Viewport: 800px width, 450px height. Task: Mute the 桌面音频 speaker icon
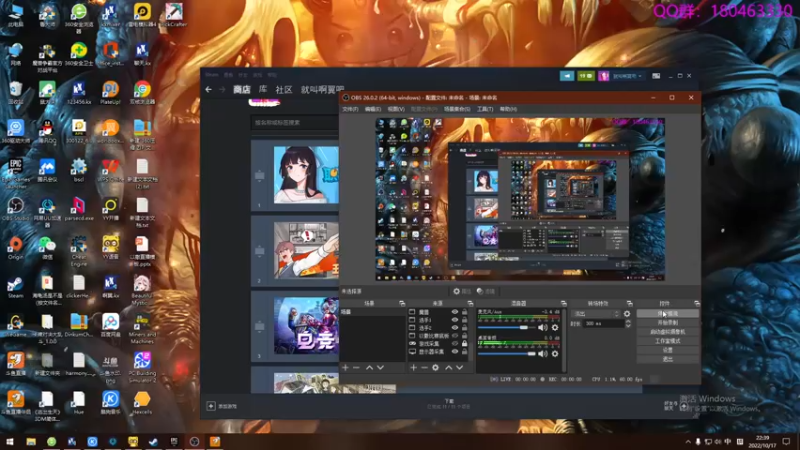pyautogui.click(x=543, y=354)
